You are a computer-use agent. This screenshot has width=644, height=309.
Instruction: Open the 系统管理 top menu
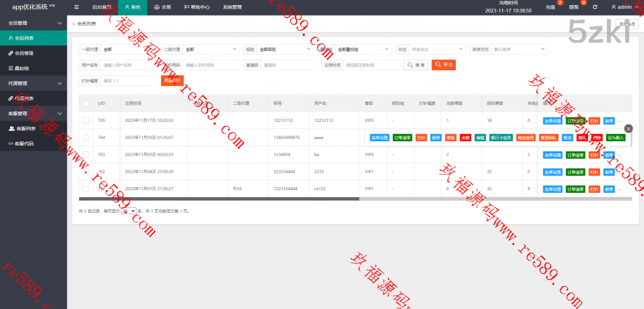pos(231,7)
